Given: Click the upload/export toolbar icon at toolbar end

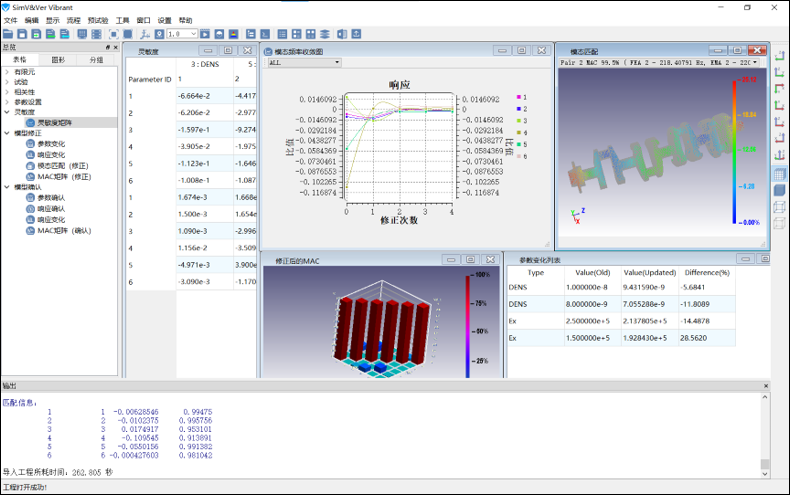Looking at the screenshot, I should (356, 34).
